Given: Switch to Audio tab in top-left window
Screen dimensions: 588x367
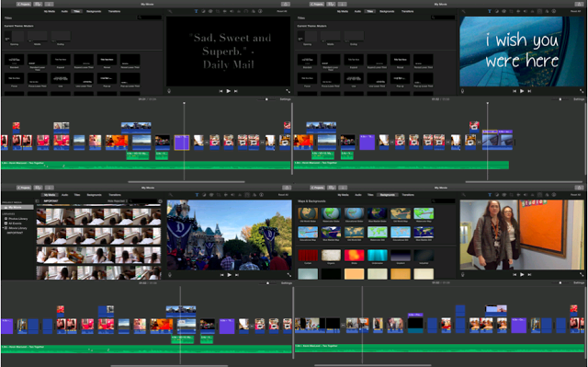Looking at the screenshot, I should pyautogui.click(x=64, y=11).
